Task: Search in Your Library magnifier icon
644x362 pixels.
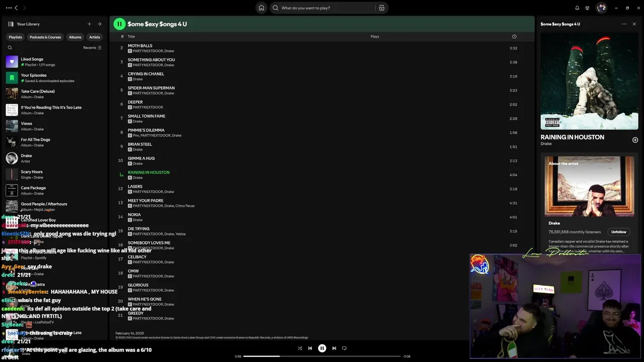Action: (10, 48)
